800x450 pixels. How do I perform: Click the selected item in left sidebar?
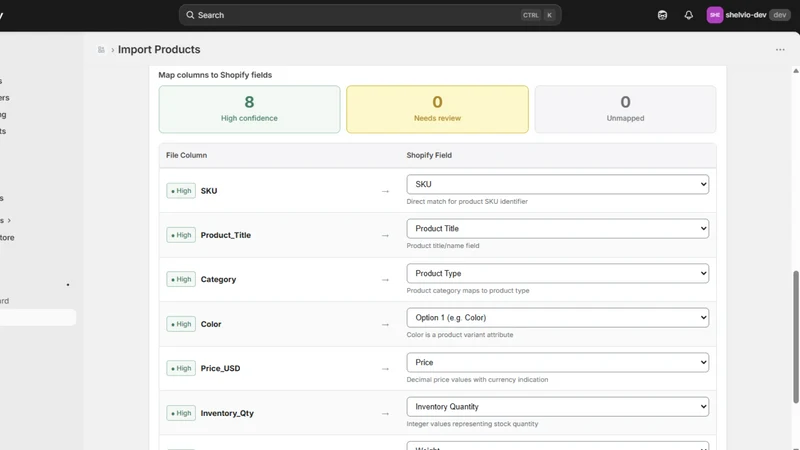tap(38, 317)
